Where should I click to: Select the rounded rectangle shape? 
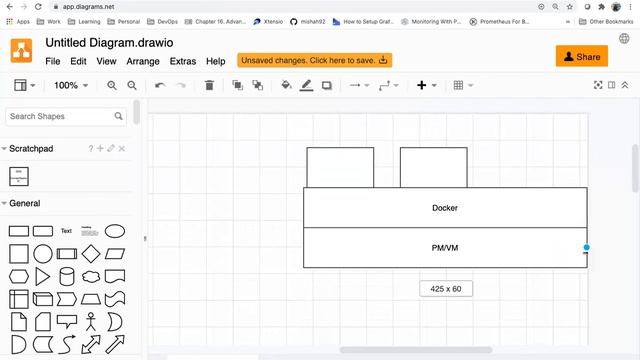point(43,231)
